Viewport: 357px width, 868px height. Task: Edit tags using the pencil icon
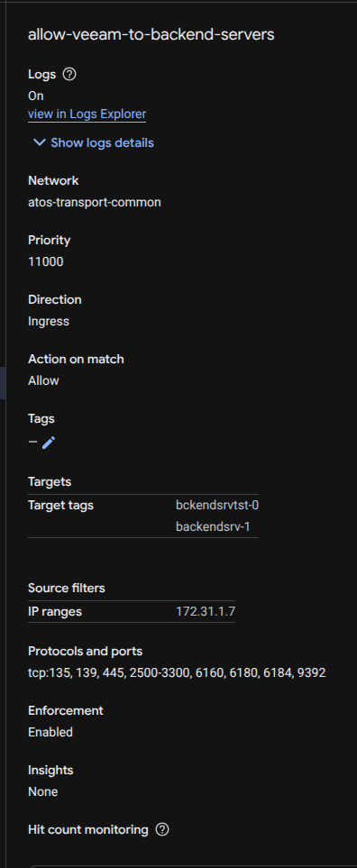pos(49,443)
